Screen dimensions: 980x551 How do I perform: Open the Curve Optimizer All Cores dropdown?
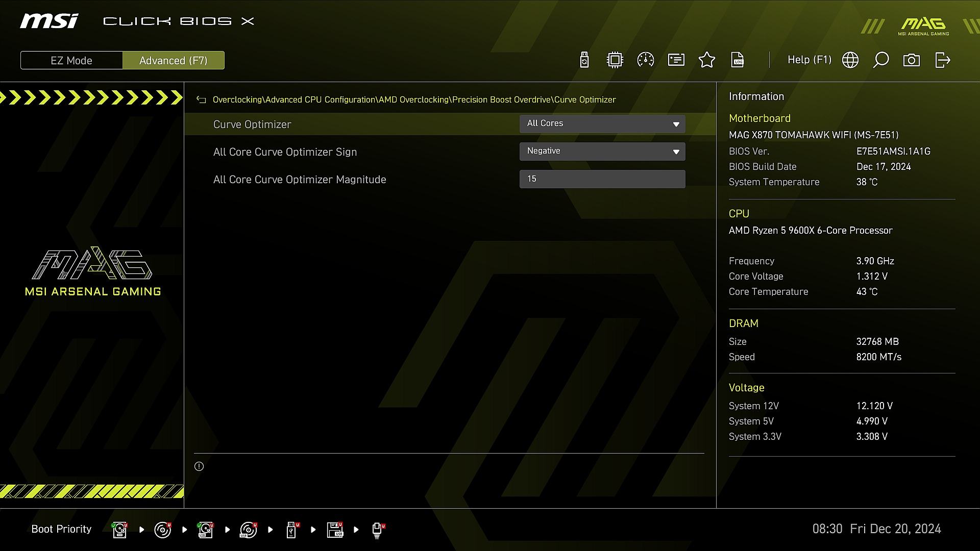[x=602, y=124]
